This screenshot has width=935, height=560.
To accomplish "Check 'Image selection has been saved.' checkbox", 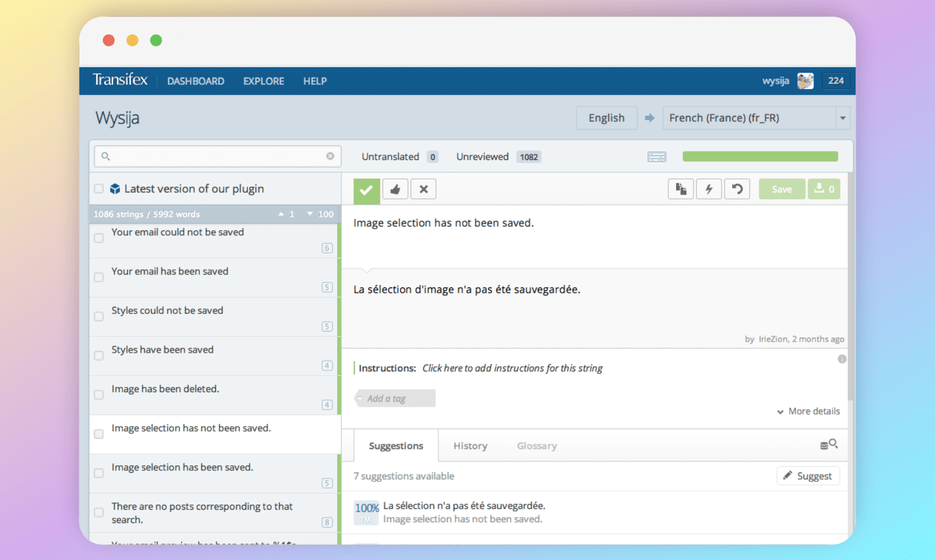I will [x=99, y=473].
